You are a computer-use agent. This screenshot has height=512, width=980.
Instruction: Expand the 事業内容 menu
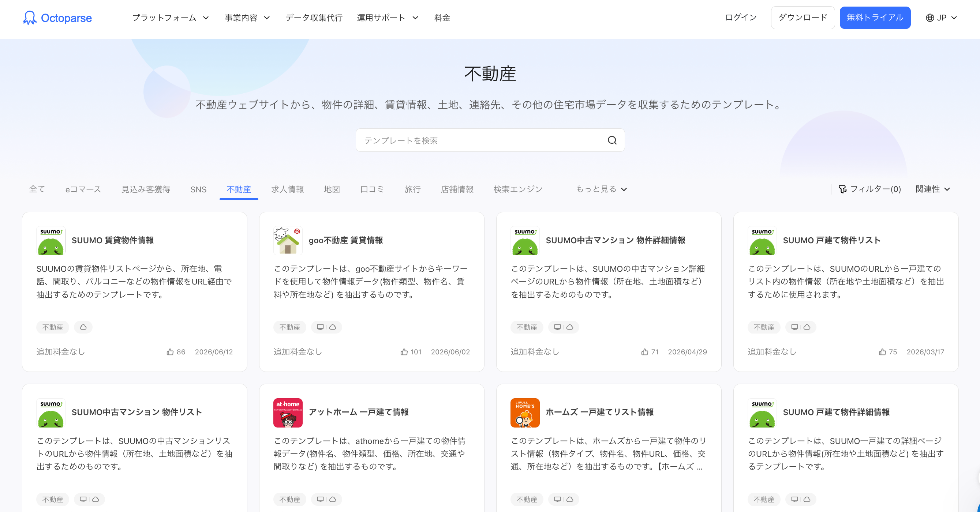point(247,18)
